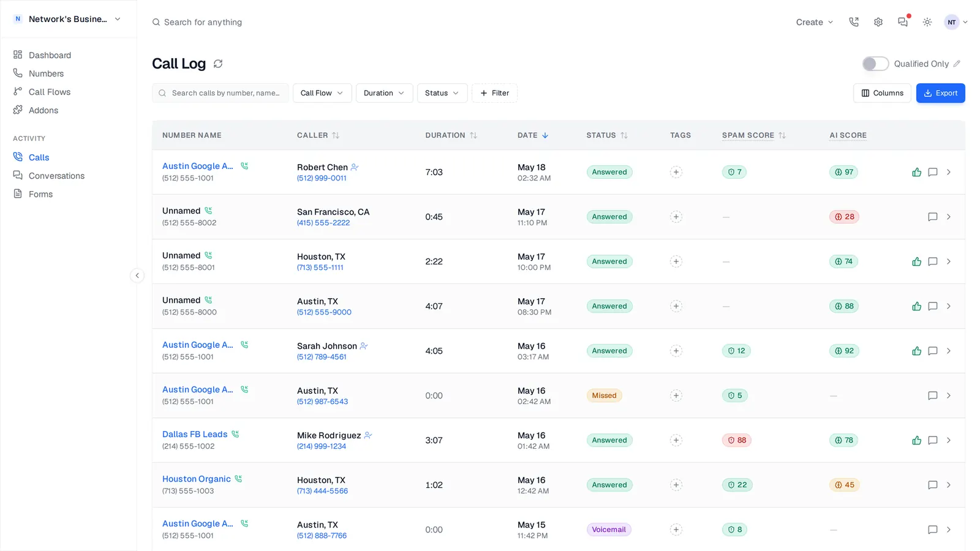980x551 pixels.
Task: Click AI Score column header
Action: pos(848,135)
